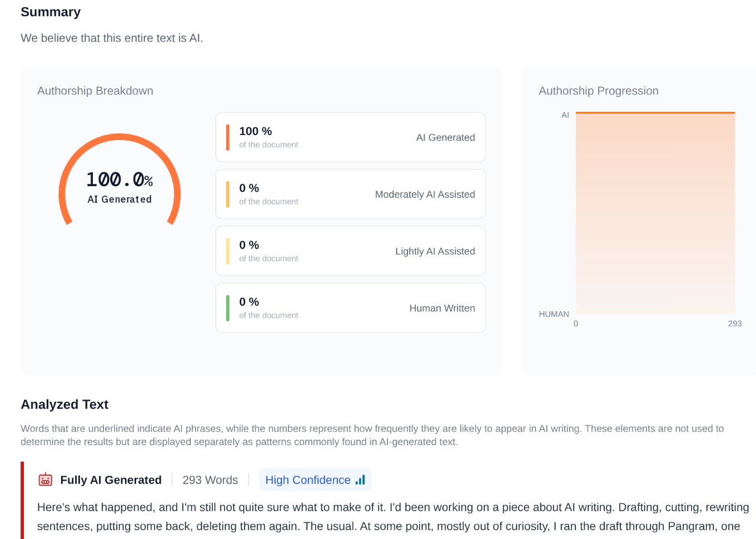The height and width of the screenshot is (539, 756).
Task: Click the red robot icon beside Fully AI Generated
Action: [x=45, y=480]
